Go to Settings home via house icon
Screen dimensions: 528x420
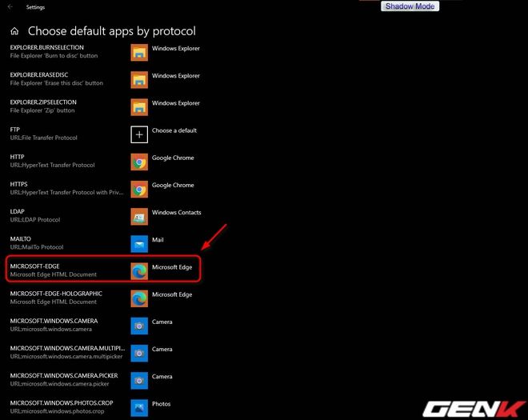click(14, 31)
